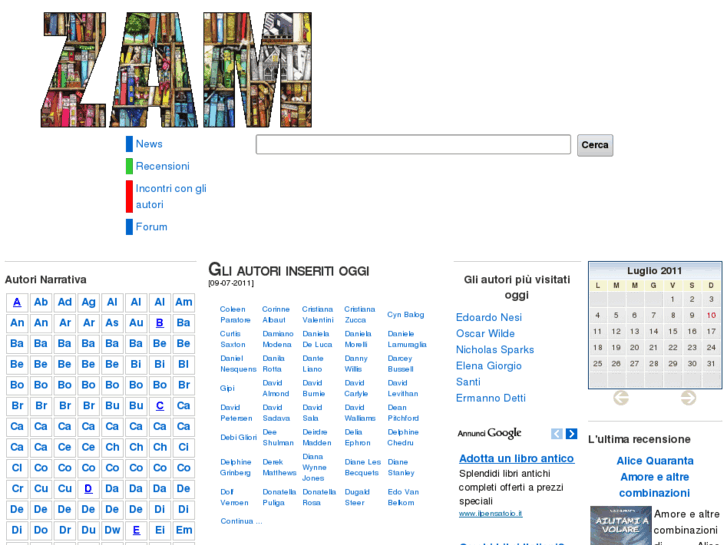Screen dimensions: 727x545
Task: Open the Am author index cell
Action: [x=184, y=302]
